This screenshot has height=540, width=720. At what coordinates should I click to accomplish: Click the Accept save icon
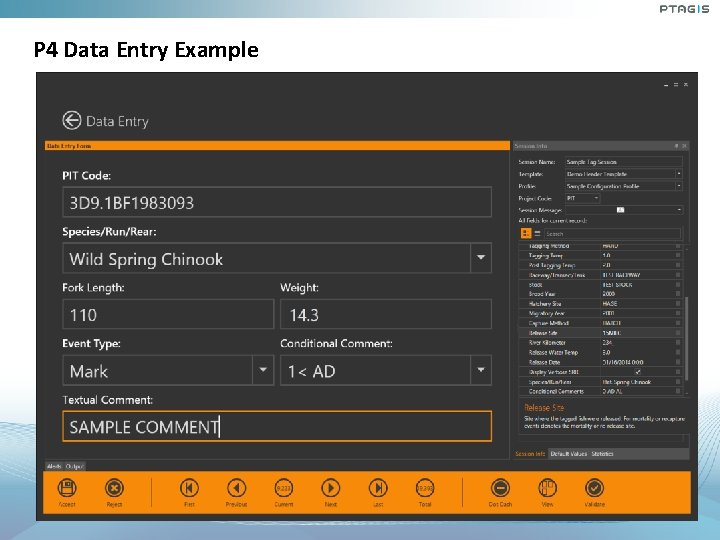point(67,488)
